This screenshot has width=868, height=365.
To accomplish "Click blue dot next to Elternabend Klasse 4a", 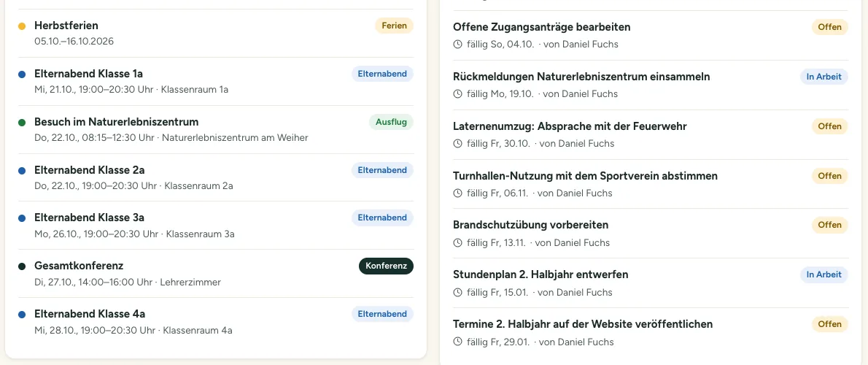I will pos(22,315).
